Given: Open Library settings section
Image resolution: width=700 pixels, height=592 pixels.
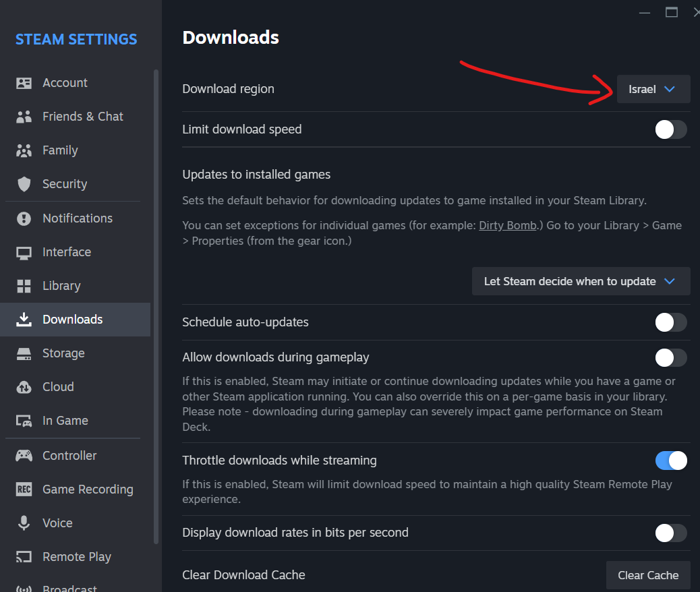Looking at the screenshot, I should [75, 286].
